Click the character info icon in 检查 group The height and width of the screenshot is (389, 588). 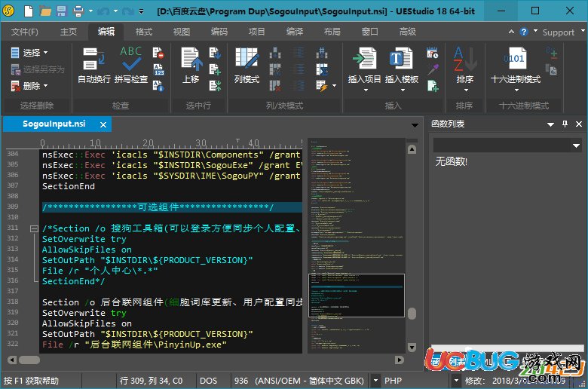(158, 86)
